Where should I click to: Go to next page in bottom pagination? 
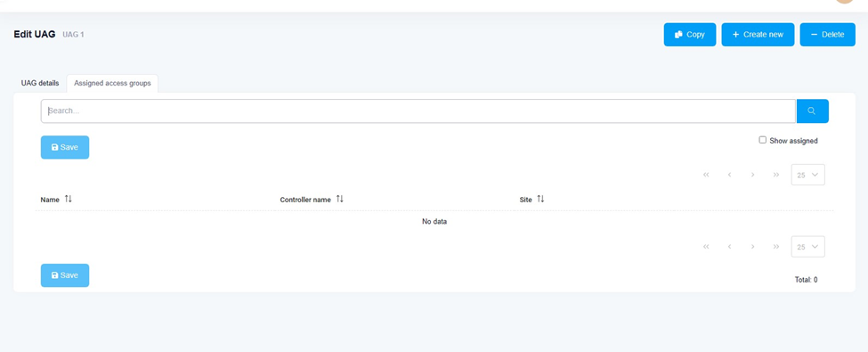pos(753,247)
